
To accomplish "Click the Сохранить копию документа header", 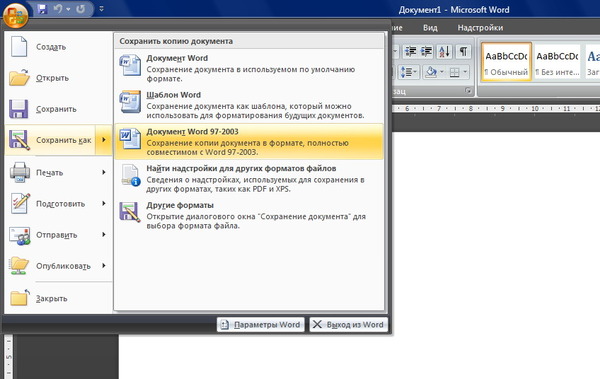I will (x=249, y=41).
